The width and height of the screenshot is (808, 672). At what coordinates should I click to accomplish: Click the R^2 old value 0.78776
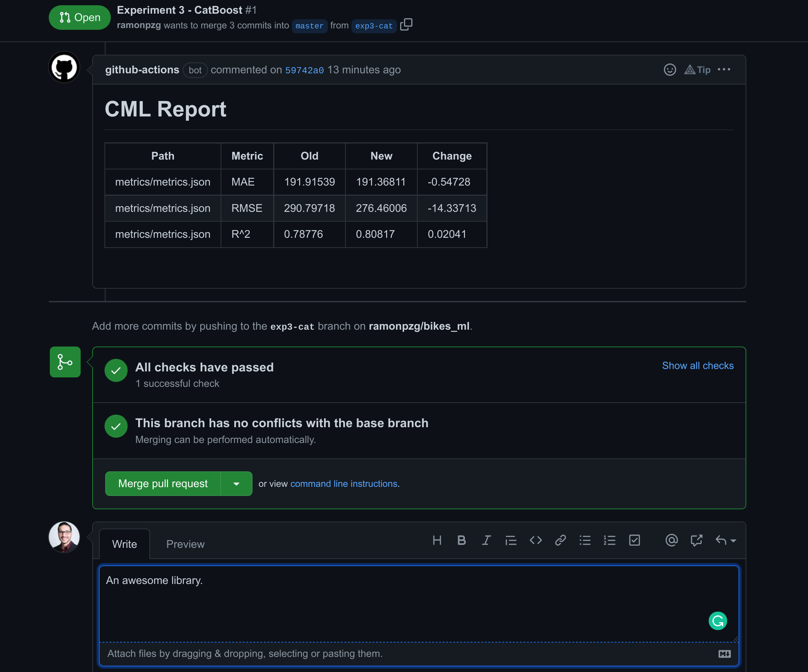tap(303, 234)
